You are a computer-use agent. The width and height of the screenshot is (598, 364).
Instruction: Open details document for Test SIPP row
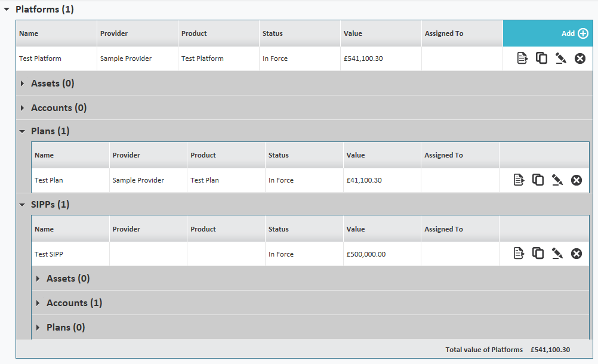click(x=519, y=254)
